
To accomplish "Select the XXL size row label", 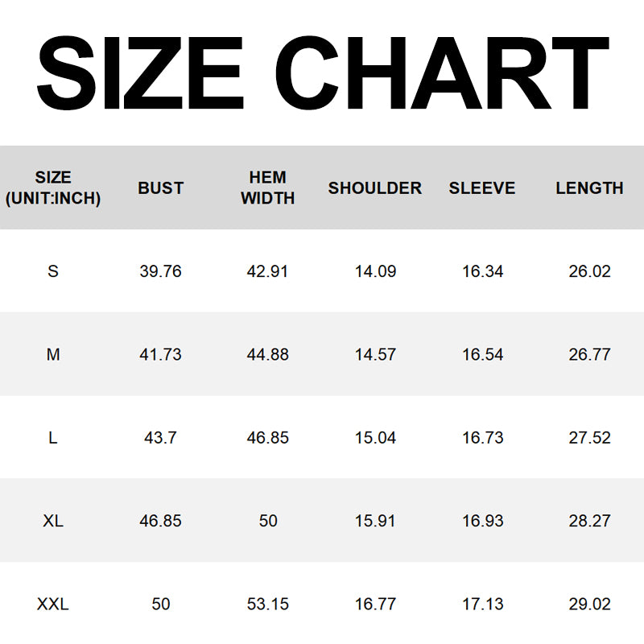I will click(53, 604).
